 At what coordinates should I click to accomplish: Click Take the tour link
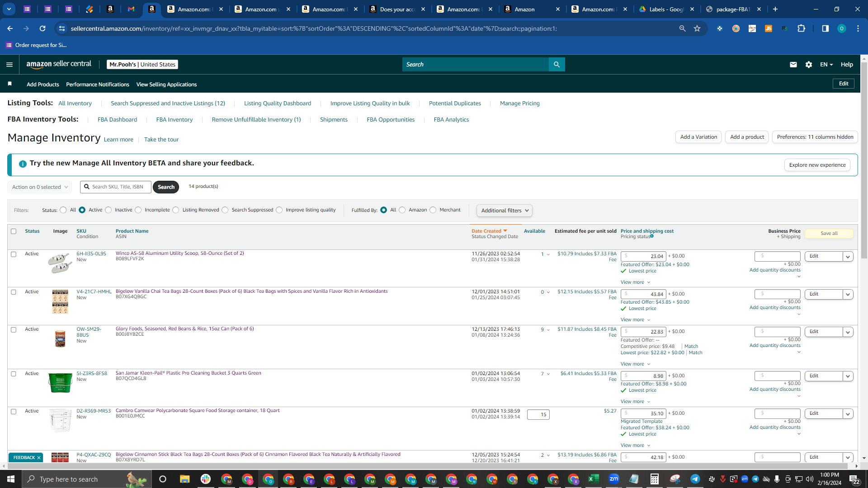(161, 140)
